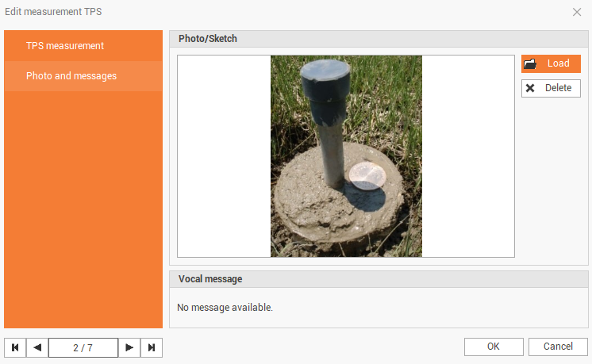Confirm changes with OK
592x364 pixels.
(x=494, y=347)
